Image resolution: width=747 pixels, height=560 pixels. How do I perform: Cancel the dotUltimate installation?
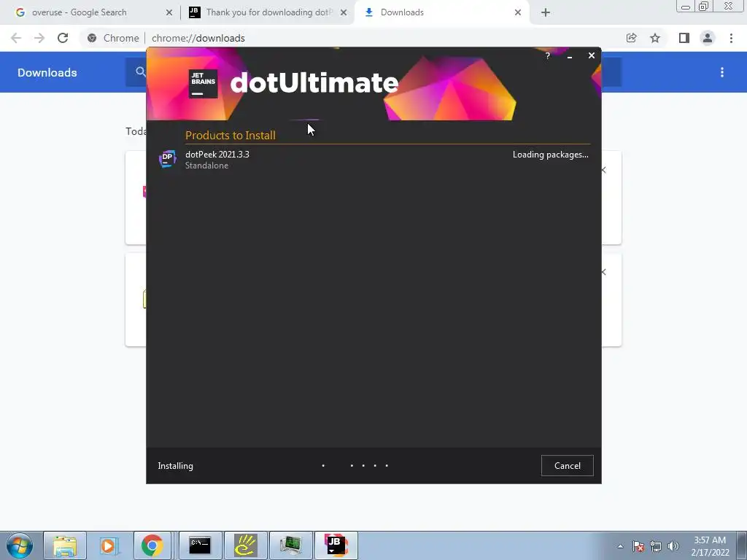pyautogui.click(x=567, y=466)
